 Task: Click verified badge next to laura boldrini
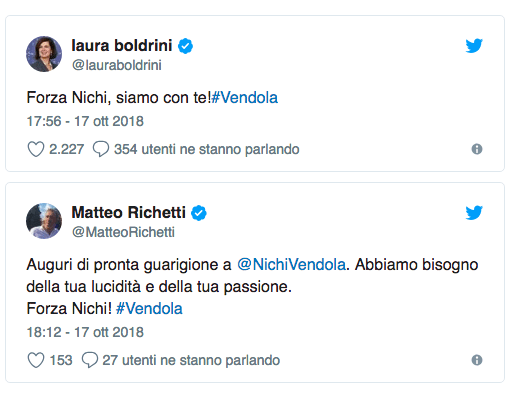pyautogui.click(x=185, y=46)
